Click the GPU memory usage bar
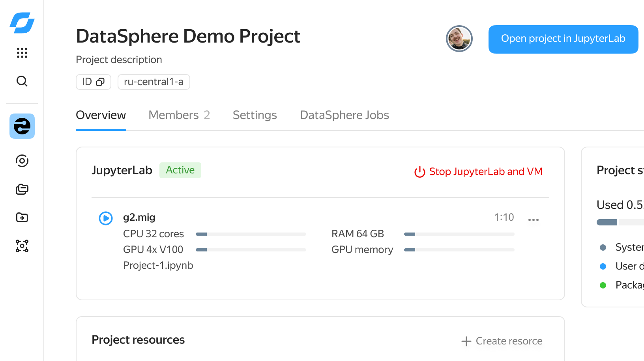644x361 pixels. [x=459, y=250]
